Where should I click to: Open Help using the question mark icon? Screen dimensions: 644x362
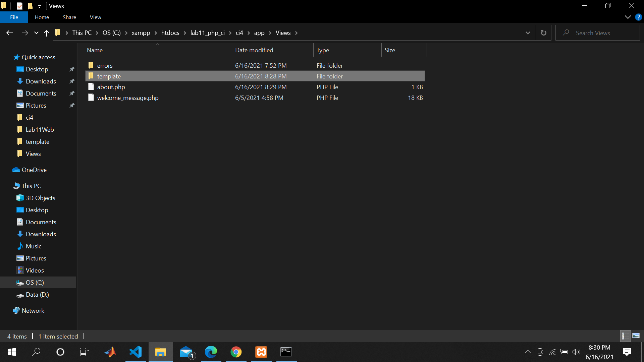[x=638, y=17]
